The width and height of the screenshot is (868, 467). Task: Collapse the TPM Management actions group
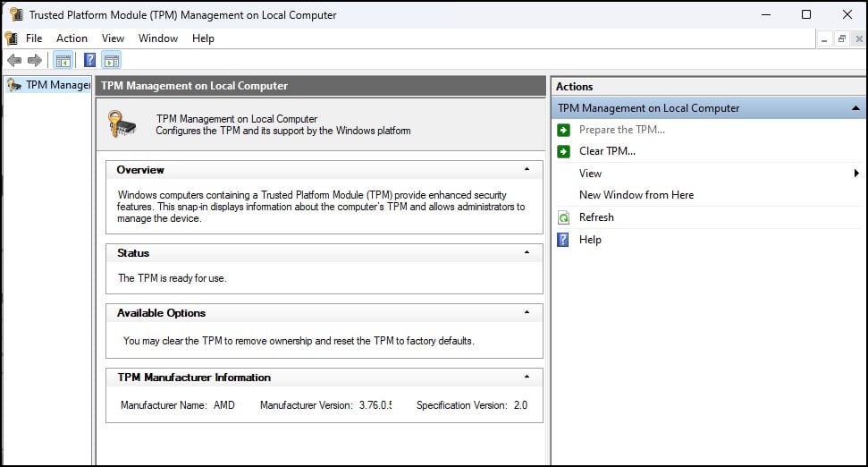pyautogui.click(x=855, y=107)
